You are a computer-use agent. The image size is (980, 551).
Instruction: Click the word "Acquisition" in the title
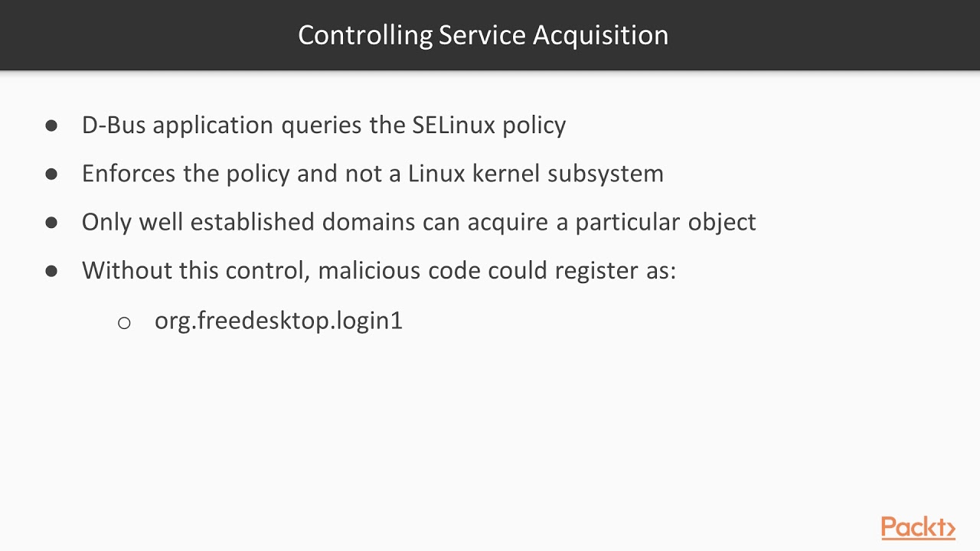600,35
